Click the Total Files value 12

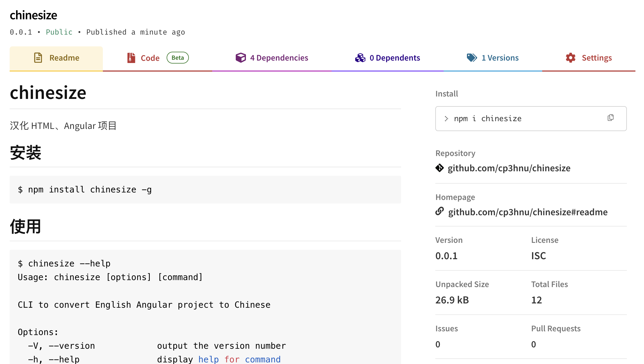click(537, 300)
